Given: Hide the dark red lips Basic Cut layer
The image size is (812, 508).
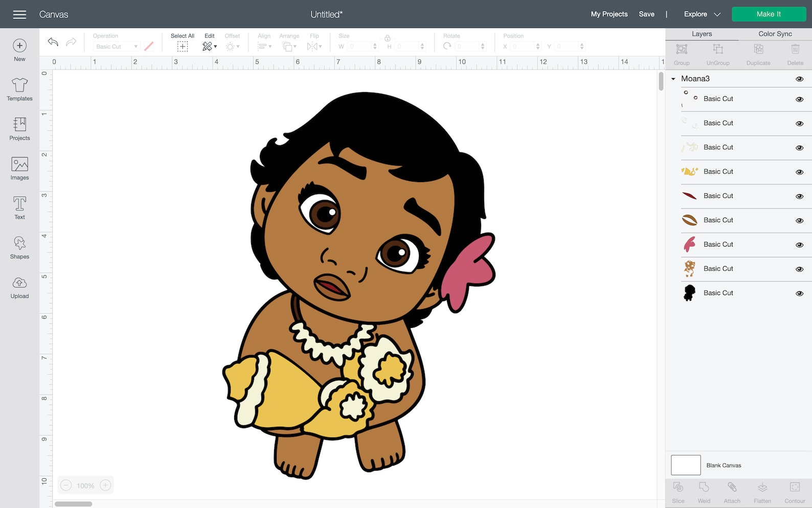Looking at the screenshot, I should [x=799, y=196].
